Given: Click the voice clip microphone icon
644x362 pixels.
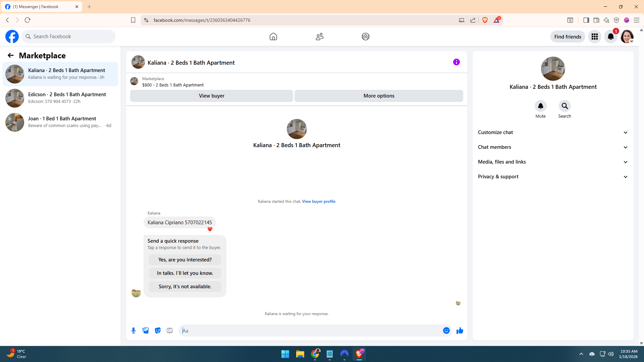Looking at the screenshot, I should pyautogui.click(x=133, y=330).
